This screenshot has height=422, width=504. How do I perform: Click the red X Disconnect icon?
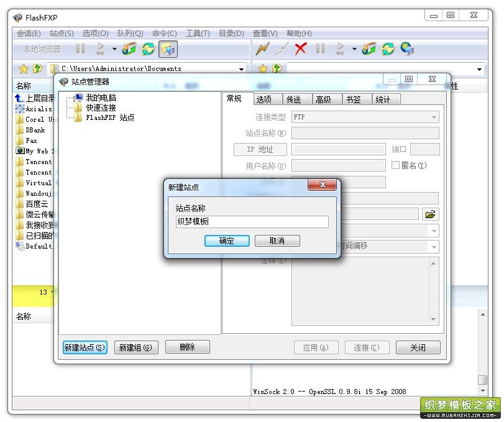[x=300, y=49]
